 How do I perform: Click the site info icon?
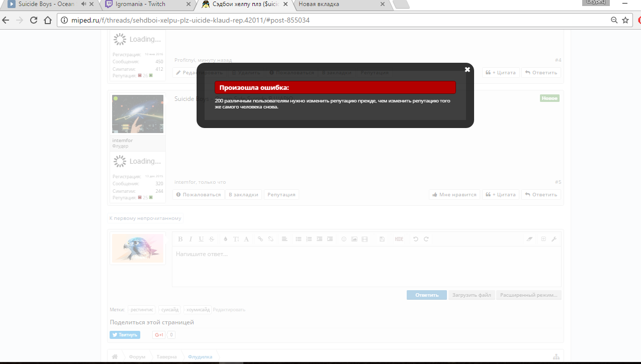click(64, 21)
